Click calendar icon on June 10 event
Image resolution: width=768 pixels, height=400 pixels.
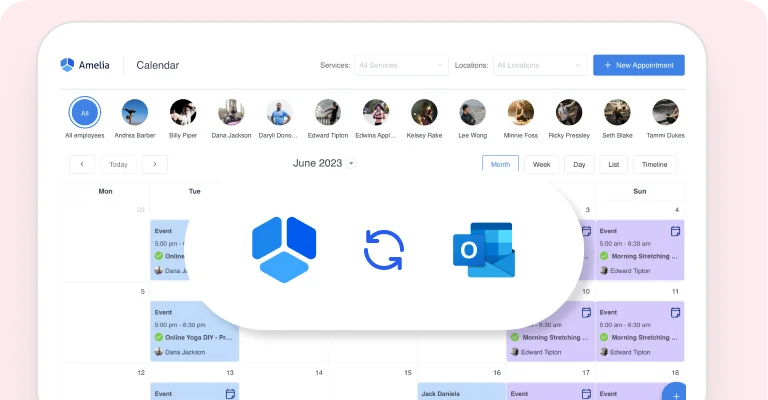[586, 312]
